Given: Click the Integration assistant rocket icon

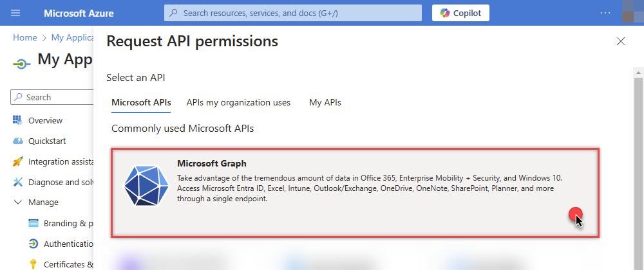Looking at the screenshot, I should 17,162.
